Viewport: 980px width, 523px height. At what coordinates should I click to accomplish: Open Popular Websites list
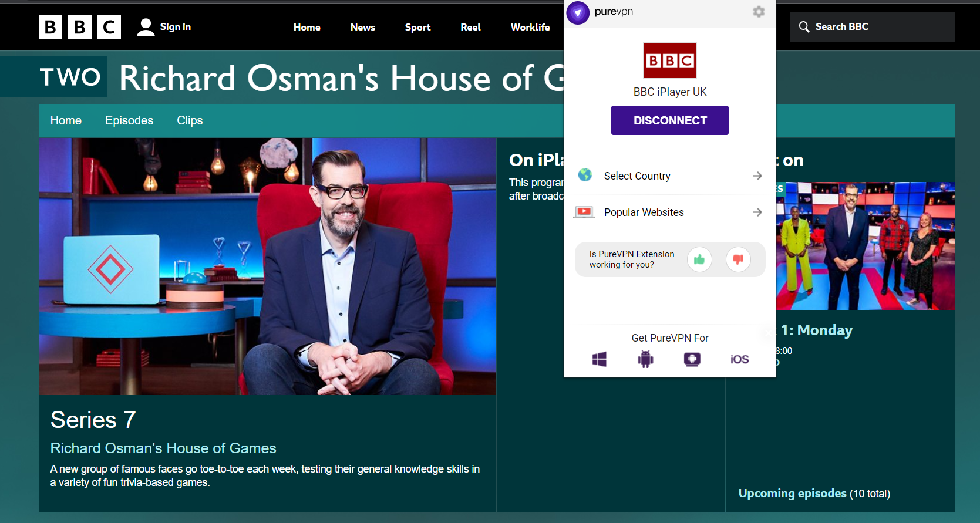coord(670,212)
